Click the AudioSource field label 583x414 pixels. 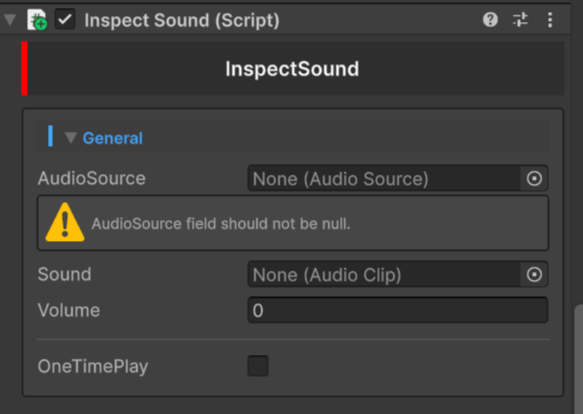[x=91, y=178]
